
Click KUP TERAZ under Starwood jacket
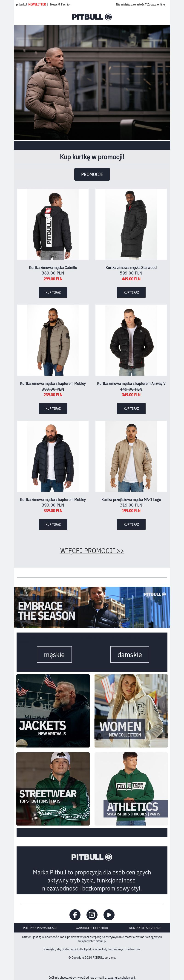pyautogui.click(x=131, y=292)
